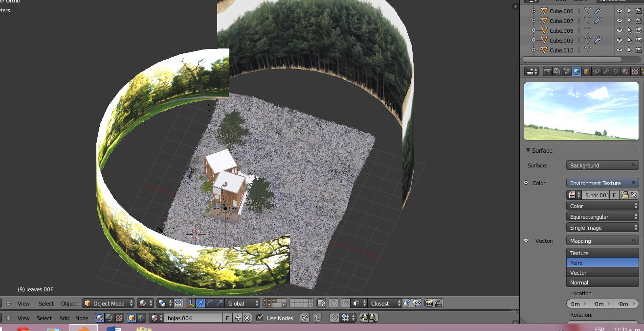Open the folder icon in Windows taskbar
644x331 pixels.
point(144,329)
